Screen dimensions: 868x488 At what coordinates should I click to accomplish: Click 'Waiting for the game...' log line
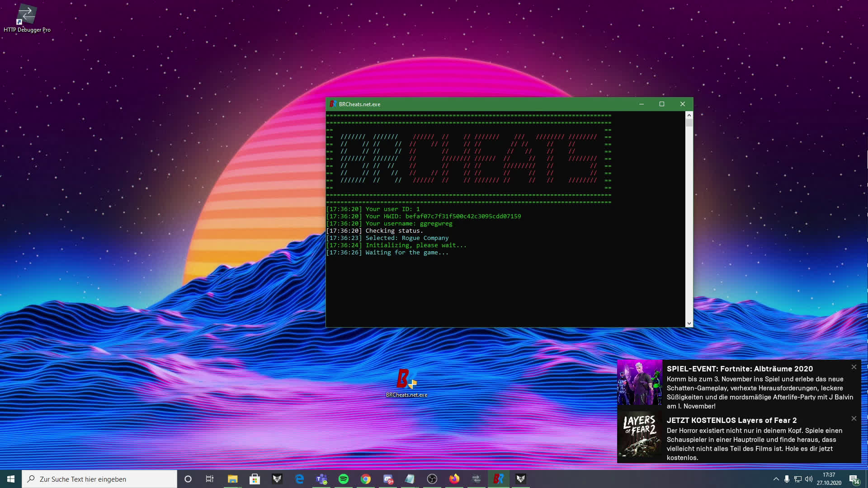point(387,253)
